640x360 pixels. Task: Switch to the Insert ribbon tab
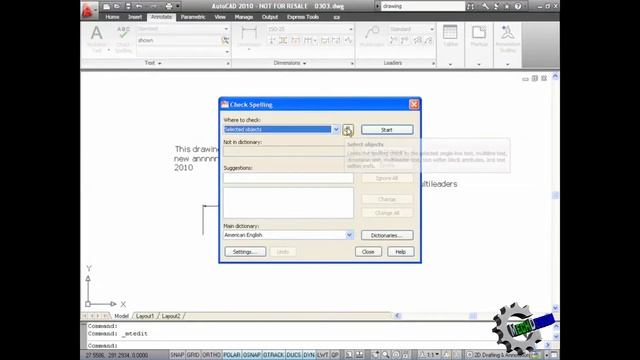click(x=135, y=17)
